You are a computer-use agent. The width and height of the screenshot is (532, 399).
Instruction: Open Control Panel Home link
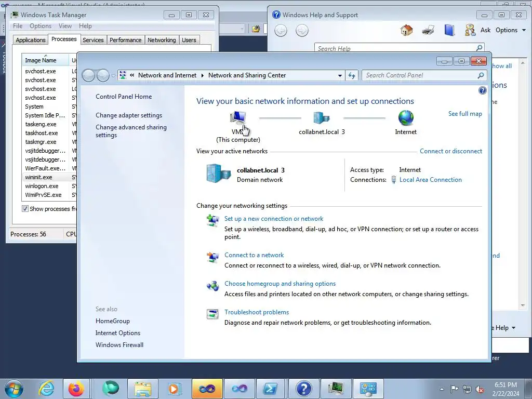pos(124,96)
